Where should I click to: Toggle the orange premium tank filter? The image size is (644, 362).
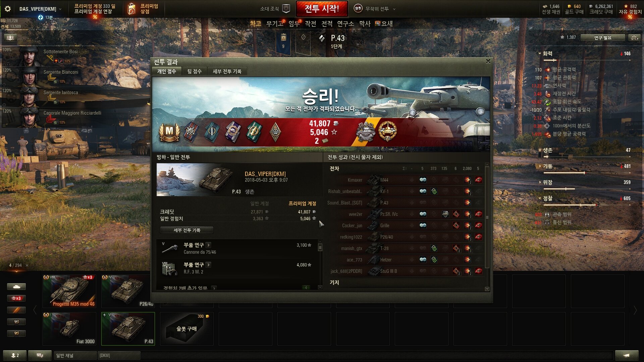pyautogui.click(x=16, y=310)
